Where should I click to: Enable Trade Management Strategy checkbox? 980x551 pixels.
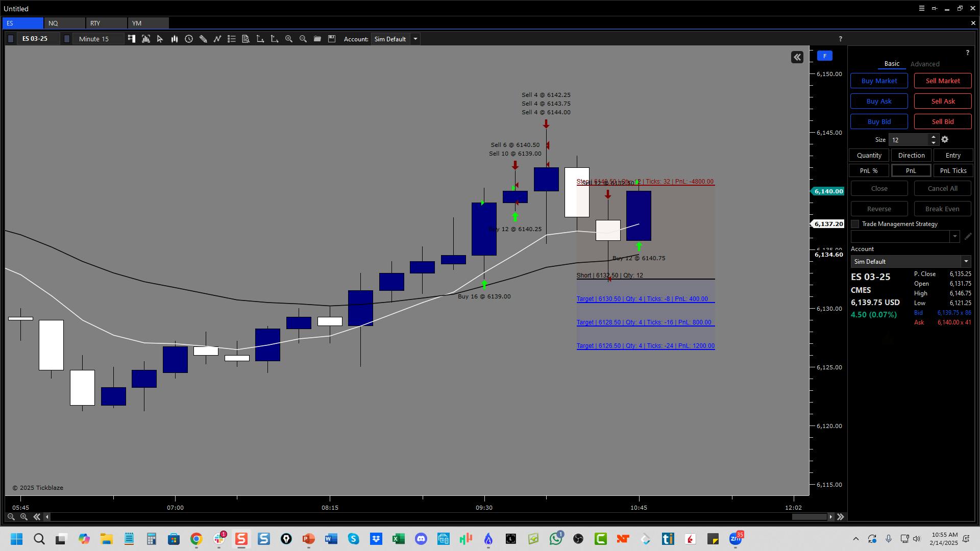click(855, 224)
